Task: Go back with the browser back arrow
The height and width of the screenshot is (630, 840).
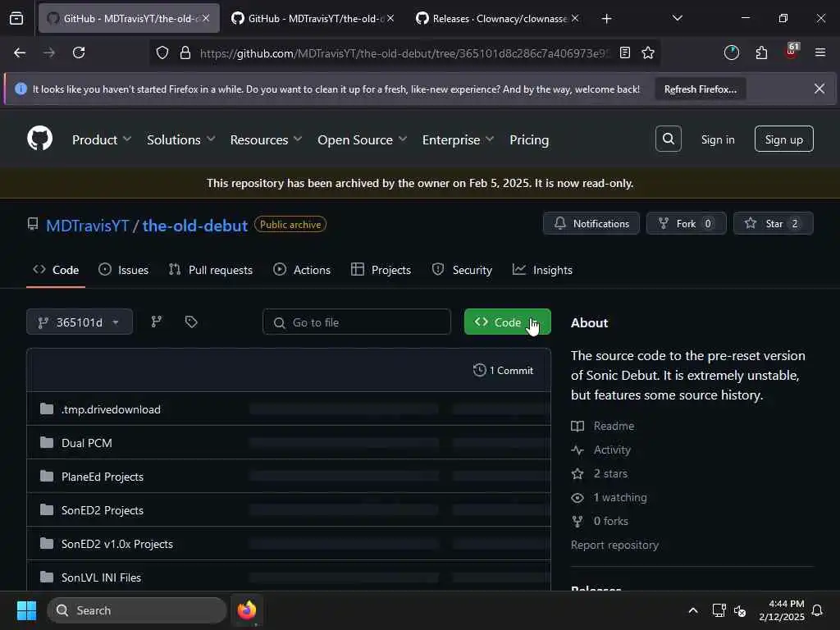Action: tap(20, 52)
